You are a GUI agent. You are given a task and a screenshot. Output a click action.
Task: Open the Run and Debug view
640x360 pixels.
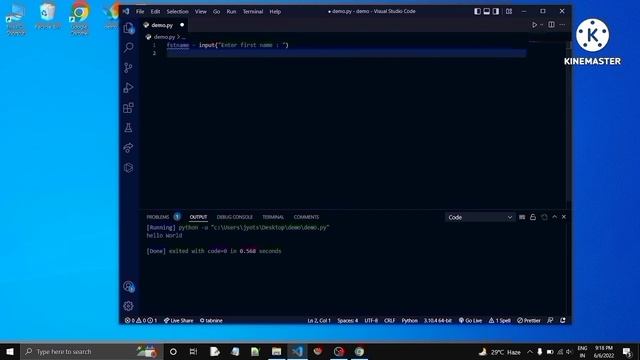tap(129, 87)
